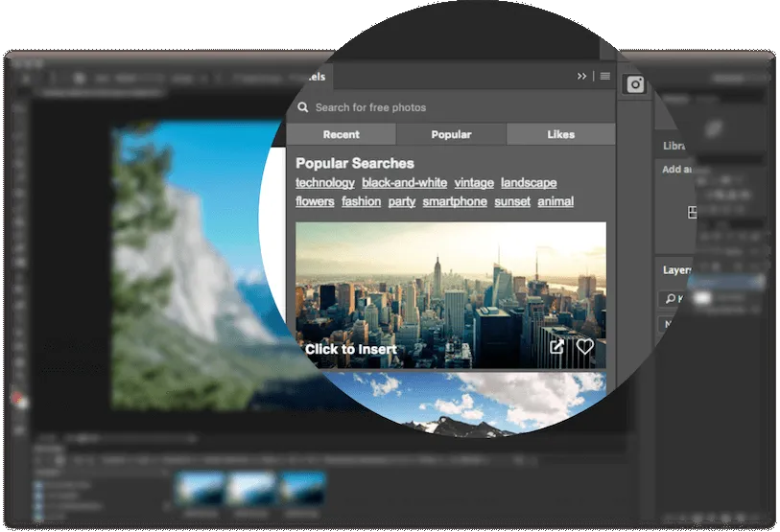
Task: Select the mountain photo below the skyline image
Action: [x=451, y=401]
